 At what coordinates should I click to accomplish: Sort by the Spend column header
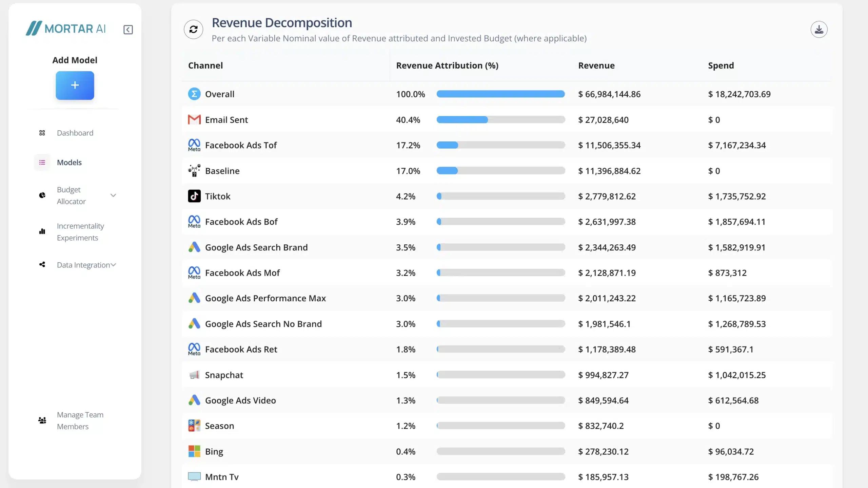tap(721, 65)
